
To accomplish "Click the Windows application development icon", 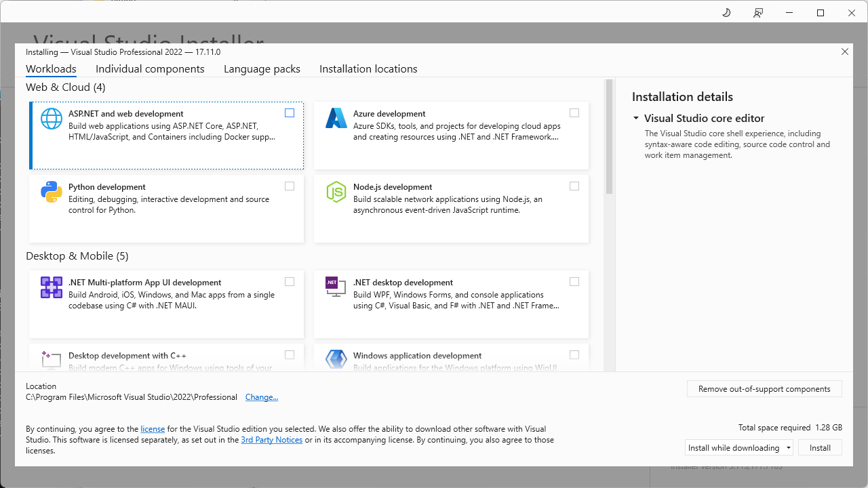I will [336, 360].
